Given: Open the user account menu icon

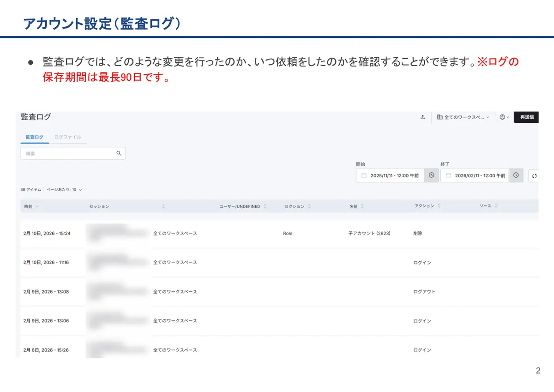Looking at the screenshot, I should (504, 117).
